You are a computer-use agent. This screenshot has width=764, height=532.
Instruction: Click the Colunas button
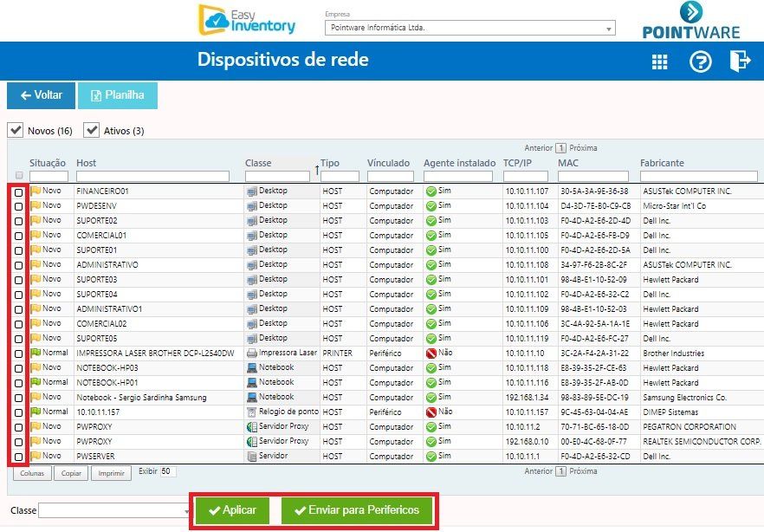(32, 473)
